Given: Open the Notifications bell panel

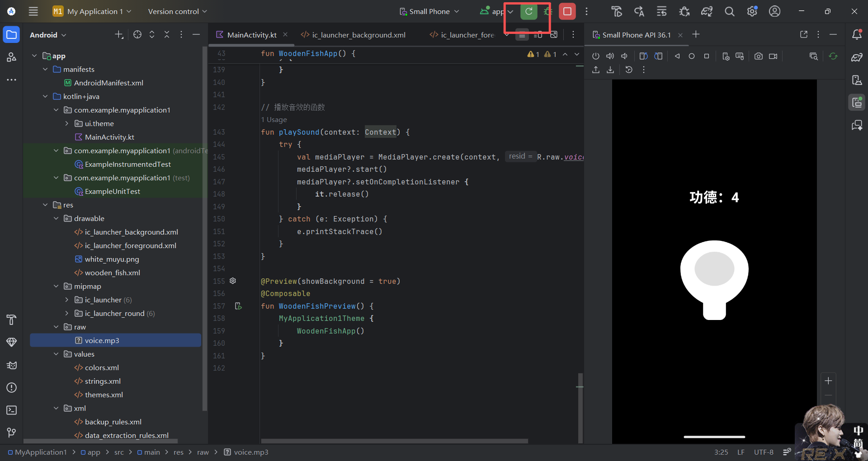Looking at the screenshot, I should coord(857,35).
